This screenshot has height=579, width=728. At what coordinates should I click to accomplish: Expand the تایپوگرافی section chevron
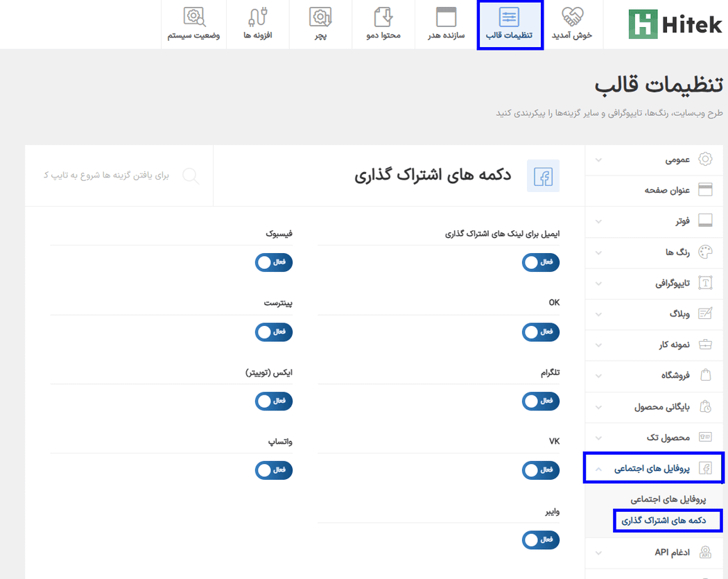pos(598,283)
